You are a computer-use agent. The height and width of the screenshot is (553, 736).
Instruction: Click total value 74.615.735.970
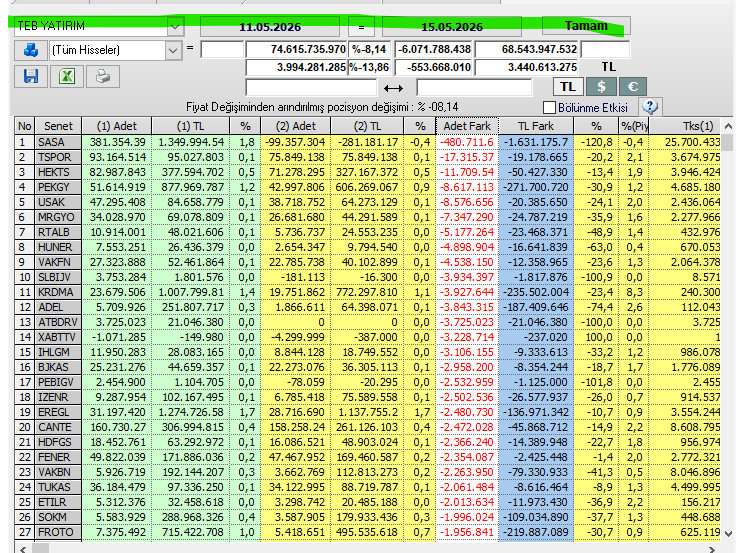(297, 49)
